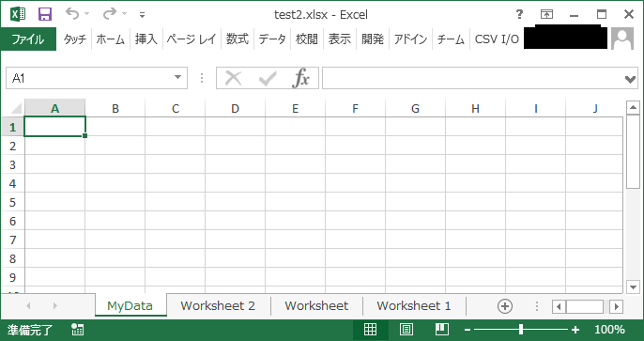The width and height of the screenshot is (644, 341).
Task: Zoom out with the minus button
Action: click(468, 330)
